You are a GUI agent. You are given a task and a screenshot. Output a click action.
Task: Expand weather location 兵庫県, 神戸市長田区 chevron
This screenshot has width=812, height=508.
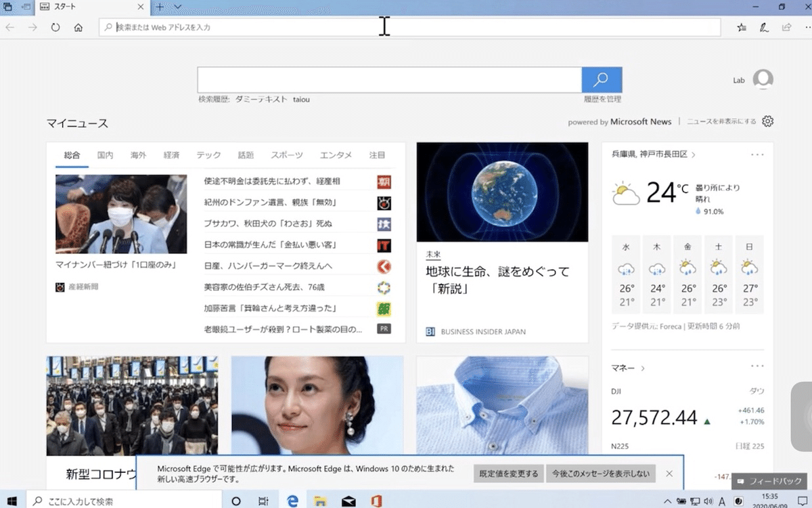coord(694,154)
